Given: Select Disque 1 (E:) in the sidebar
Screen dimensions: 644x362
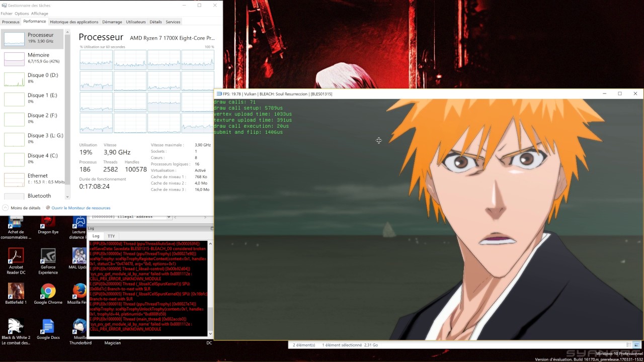Looking at the screenshot, I should 33,99.
